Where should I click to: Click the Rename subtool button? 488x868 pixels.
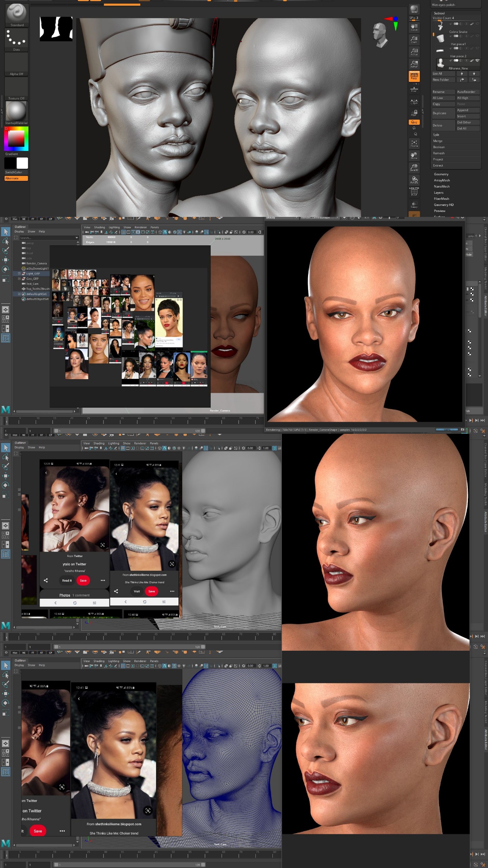click(444, 92)
